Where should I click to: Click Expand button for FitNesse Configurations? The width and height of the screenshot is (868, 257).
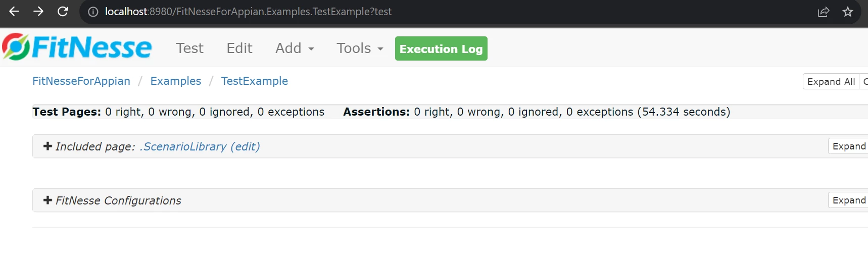(849, 200)
